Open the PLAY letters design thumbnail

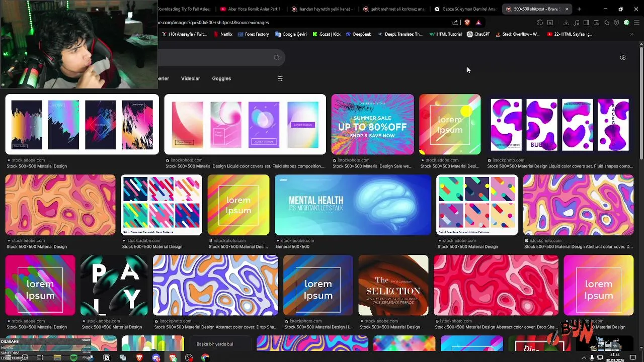coord(114,285)
